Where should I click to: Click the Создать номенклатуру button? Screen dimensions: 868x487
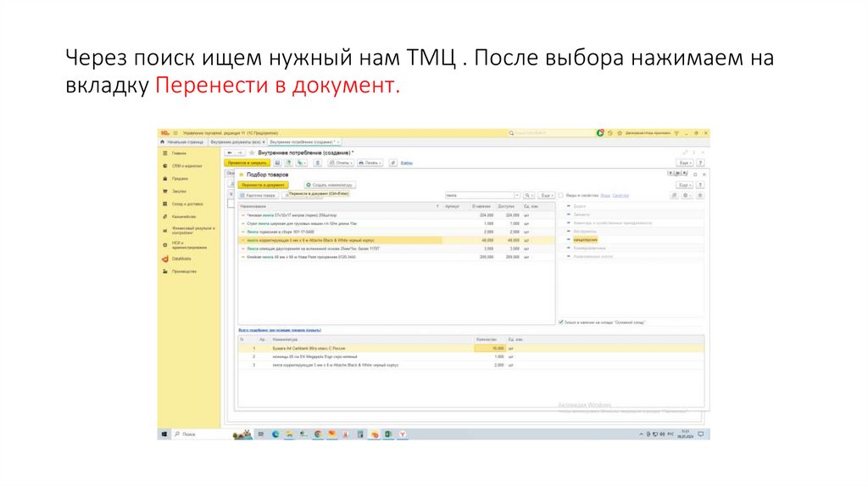coord(330,185)
